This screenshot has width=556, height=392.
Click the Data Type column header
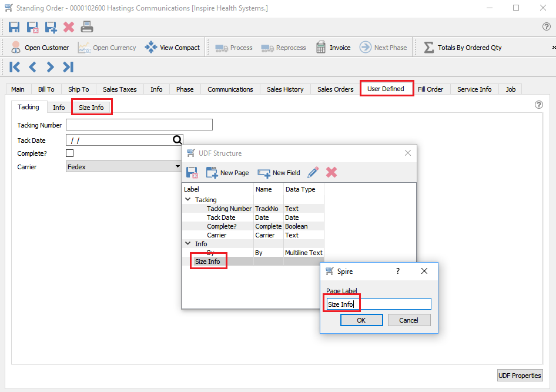point(303,189)
